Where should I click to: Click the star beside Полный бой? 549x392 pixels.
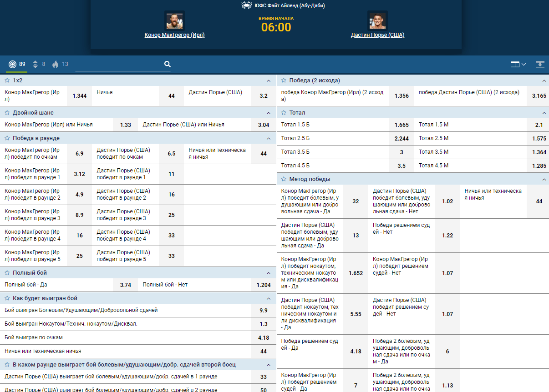(7, 273)
